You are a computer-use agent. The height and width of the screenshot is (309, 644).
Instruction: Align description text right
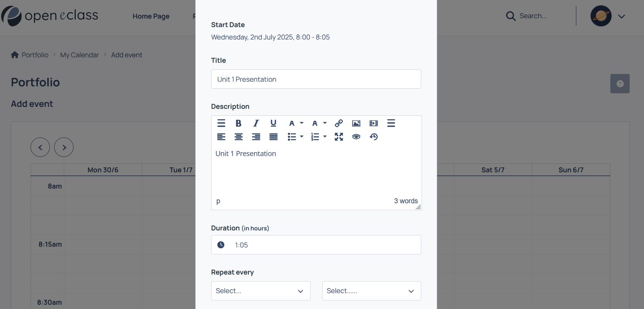256,137
